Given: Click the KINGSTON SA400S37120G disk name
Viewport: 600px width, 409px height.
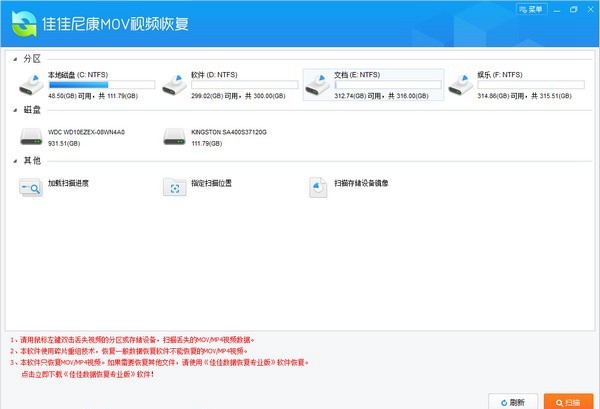Looking at the screenshot, I should point(229,132).
